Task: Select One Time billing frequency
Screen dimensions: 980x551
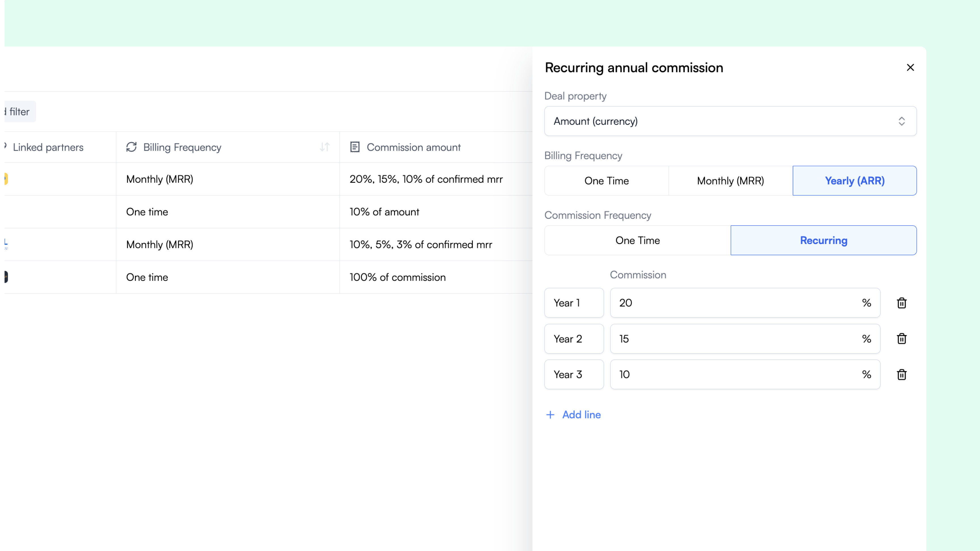Action: point(606,181)
